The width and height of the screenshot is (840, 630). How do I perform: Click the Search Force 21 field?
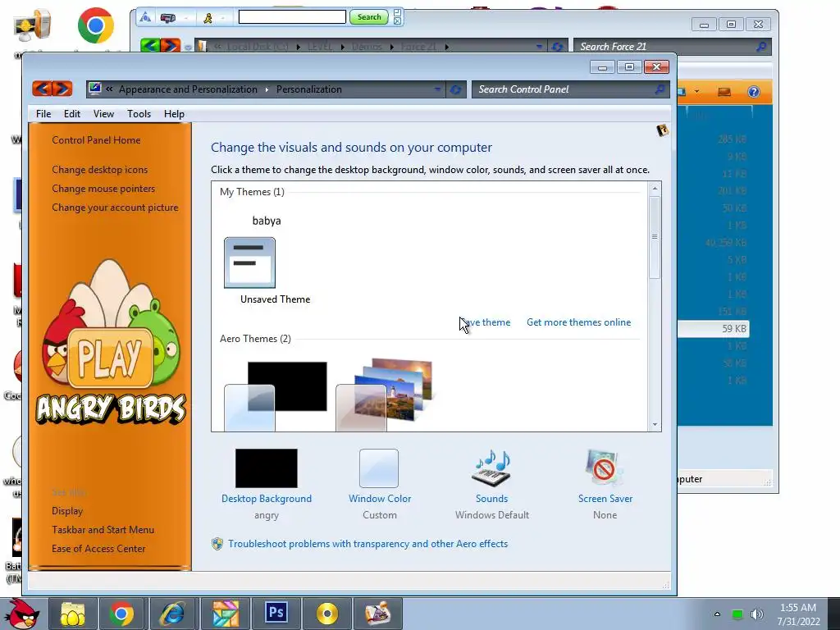(664, 47)
